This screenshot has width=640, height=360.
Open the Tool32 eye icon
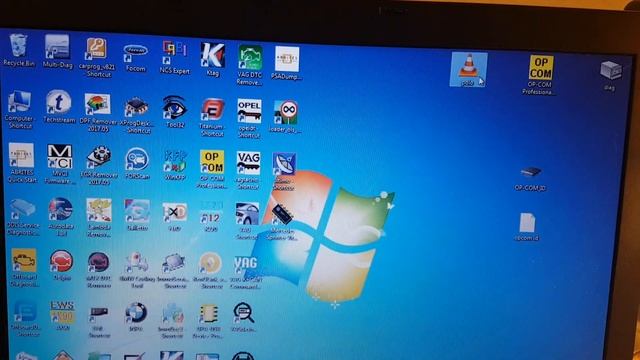174,107
